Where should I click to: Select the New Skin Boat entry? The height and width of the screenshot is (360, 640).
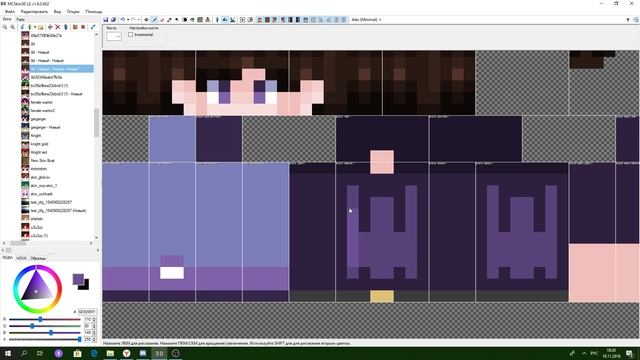[42, 160]
